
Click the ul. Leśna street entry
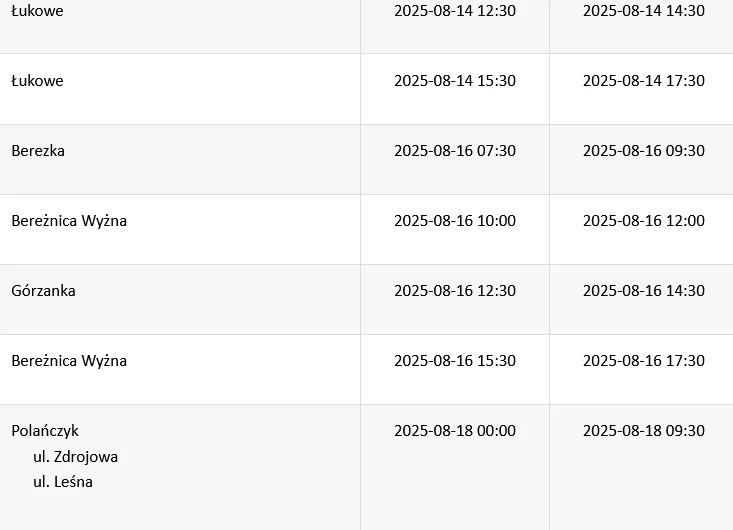[x=63, y=482]
